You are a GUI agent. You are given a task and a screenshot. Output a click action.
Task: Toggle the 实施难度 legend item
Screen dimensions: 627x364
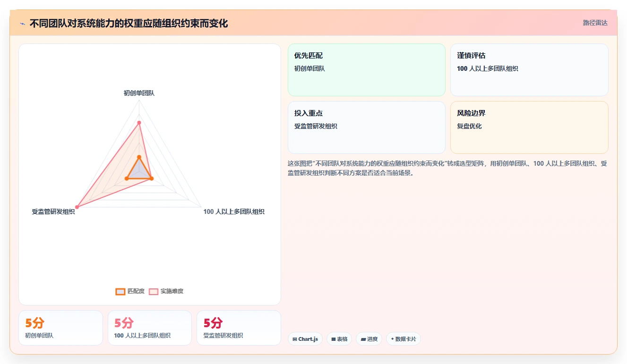166,291
